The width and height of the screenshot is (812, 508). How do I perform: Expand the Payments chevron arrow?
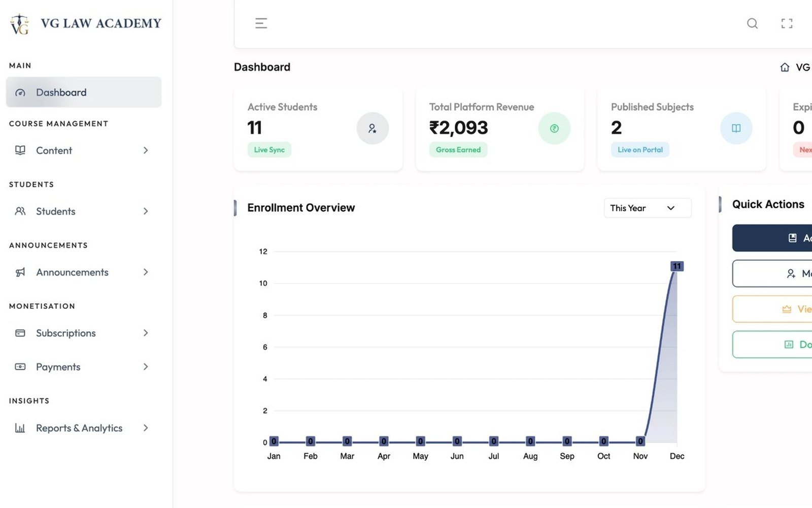click(x=146, y=367)
